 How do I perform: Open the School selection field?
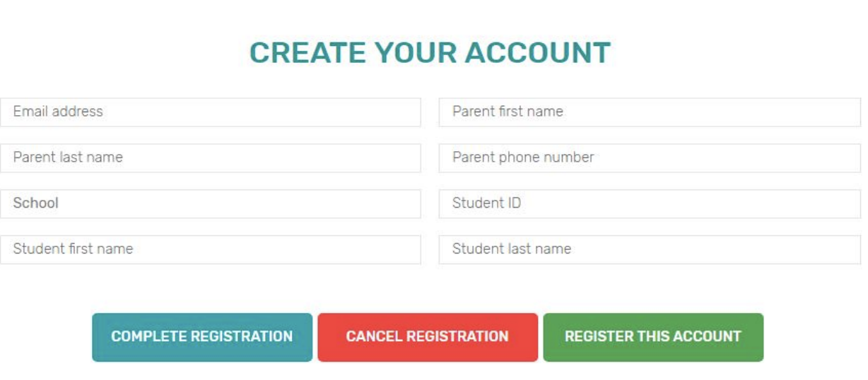click(x=210, y=203)
